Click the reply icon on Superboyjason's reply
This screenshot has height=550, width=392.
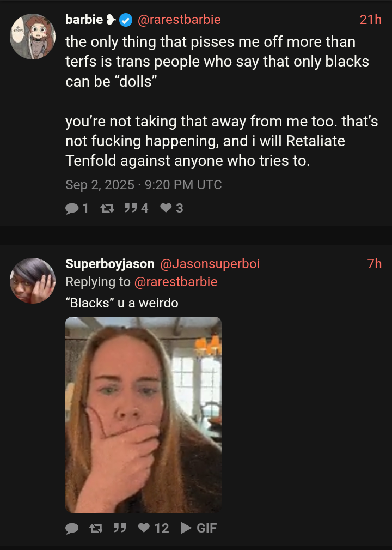click(x=72, y=528)
